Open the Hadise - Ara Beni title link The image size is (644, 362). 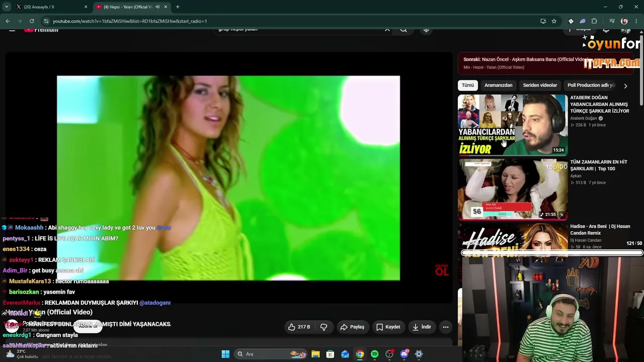pos(600,230)
